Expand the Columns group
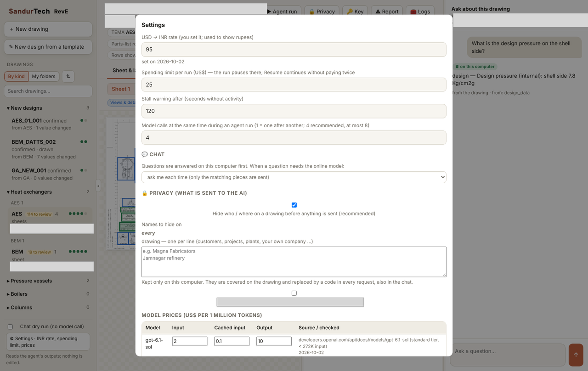The image size is (588, 371). click(48, 308)
